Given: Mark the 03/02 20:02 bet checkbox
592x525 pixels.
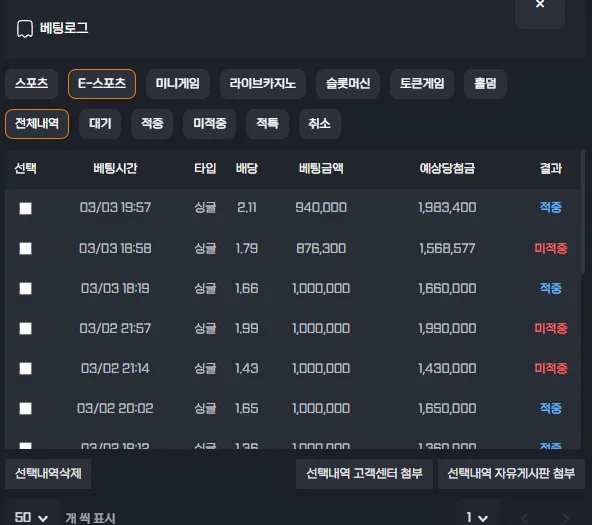Looking at the screenshot, I should click(x=25, y=408).
